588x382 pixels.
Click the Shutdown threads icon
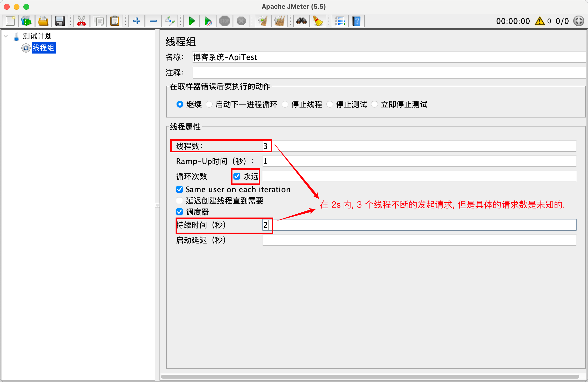[241, 21]
